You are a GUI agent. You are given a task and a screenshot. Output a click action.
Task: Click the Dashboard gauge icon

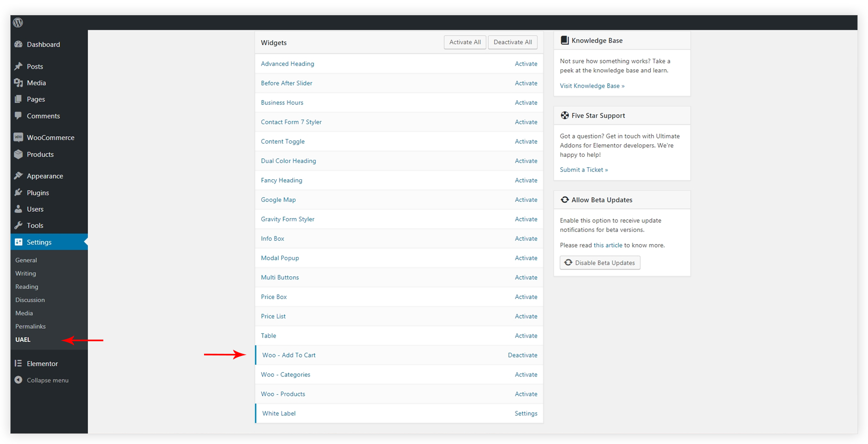(x=18, y=45)
